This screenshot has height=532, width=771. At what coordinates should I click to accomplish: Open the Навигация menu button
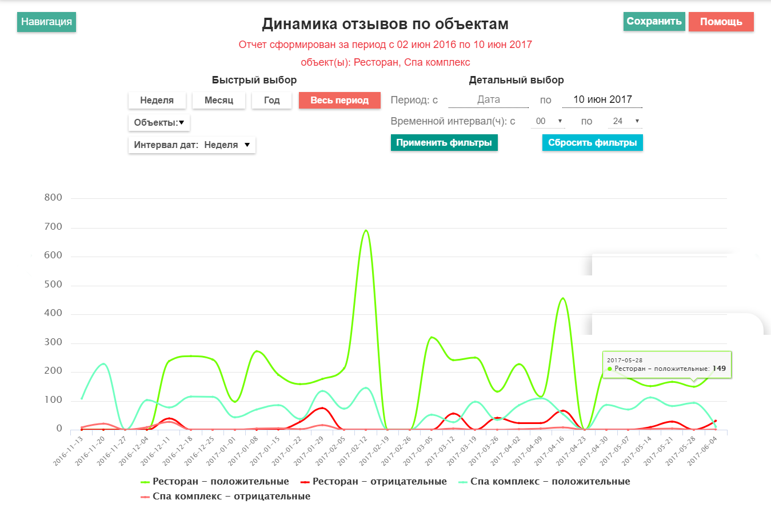pos(46,22)
